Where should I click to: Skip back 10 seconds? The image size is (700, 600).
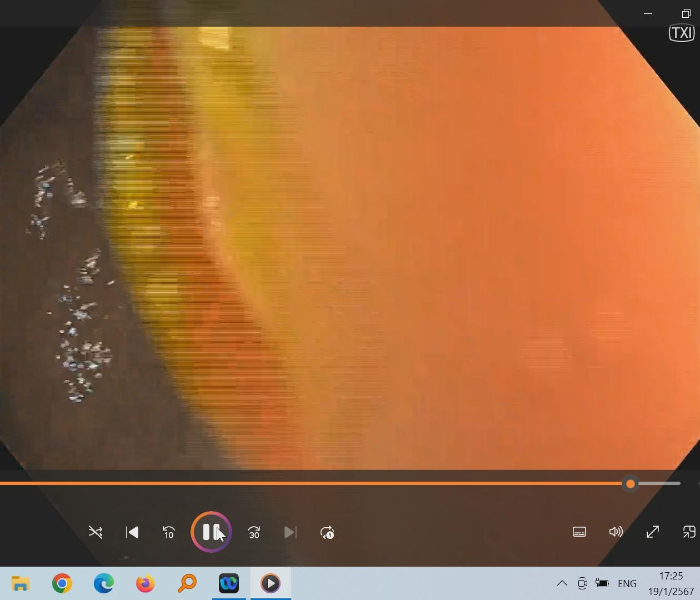[x=169, y=533]
